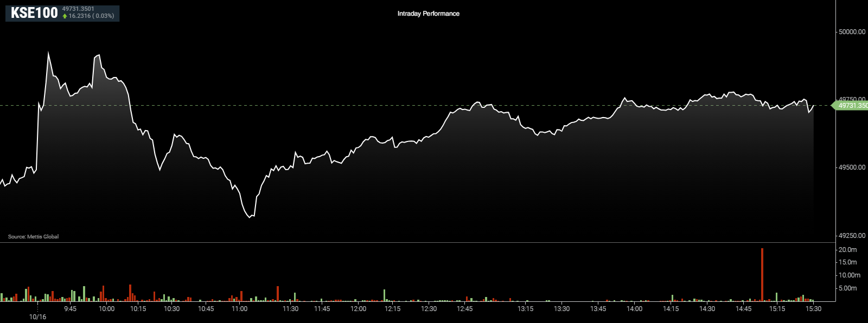868x323 pixels.
Task: Click the 13:45 time axis label
Action: 598,309
